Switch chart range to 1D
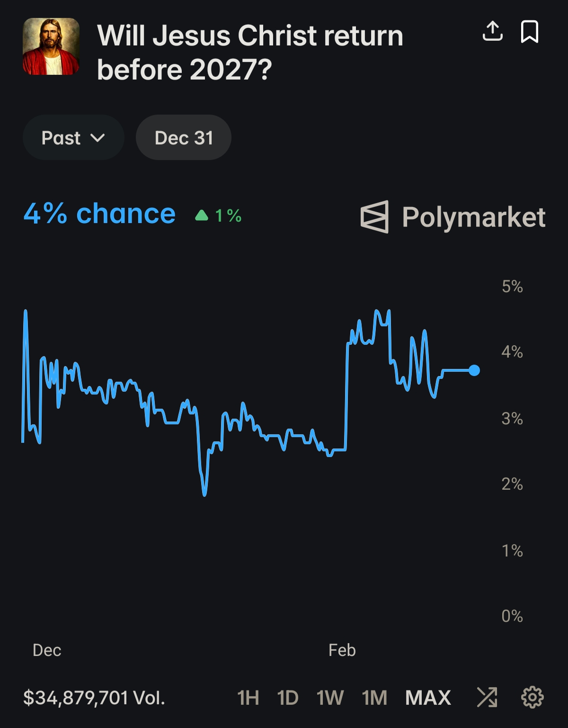The height and width of the screenshot is (728, 568). click(x=288, y=698)
